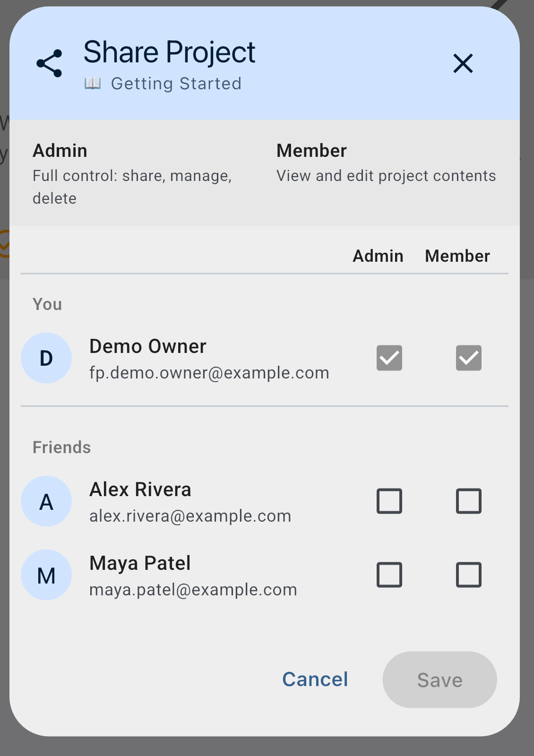Click the Admin role heading in legend
This screenshot has width=534, height=756.
point(60,151)
